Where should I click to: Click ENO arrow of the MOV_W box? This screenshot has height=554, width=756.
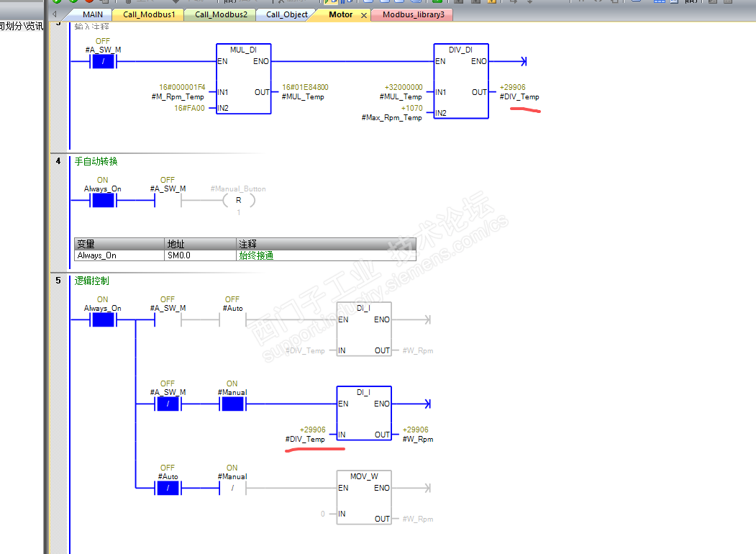(x=427, y=488)
